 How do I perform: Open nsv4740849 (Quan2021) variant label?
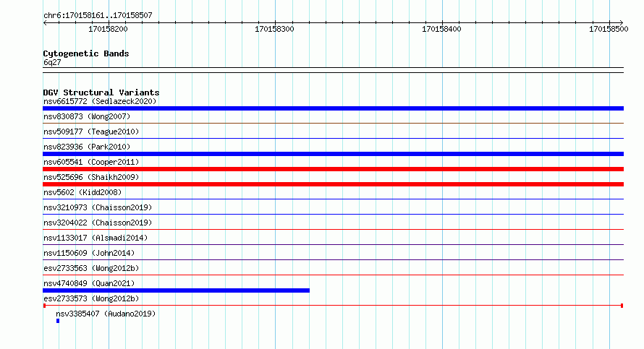point(89,283)
